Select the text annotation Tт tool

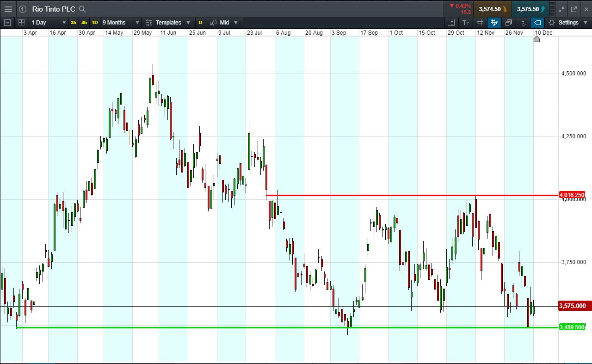coord(466,23)
